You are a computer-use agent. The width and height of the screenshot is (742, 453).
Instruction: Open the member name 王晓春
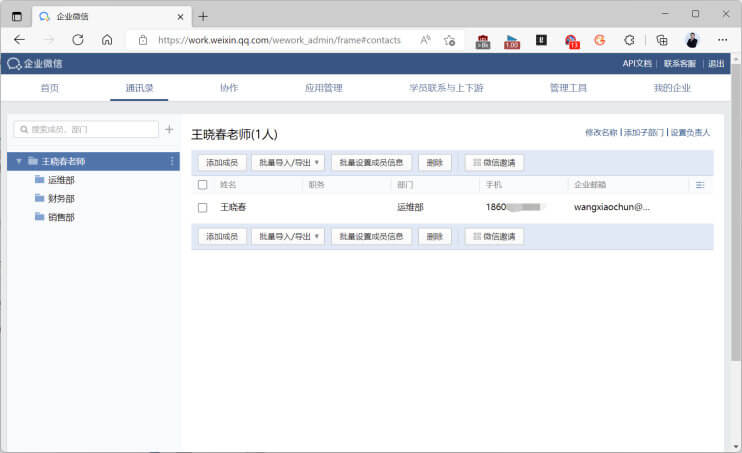tap(233, 207)
